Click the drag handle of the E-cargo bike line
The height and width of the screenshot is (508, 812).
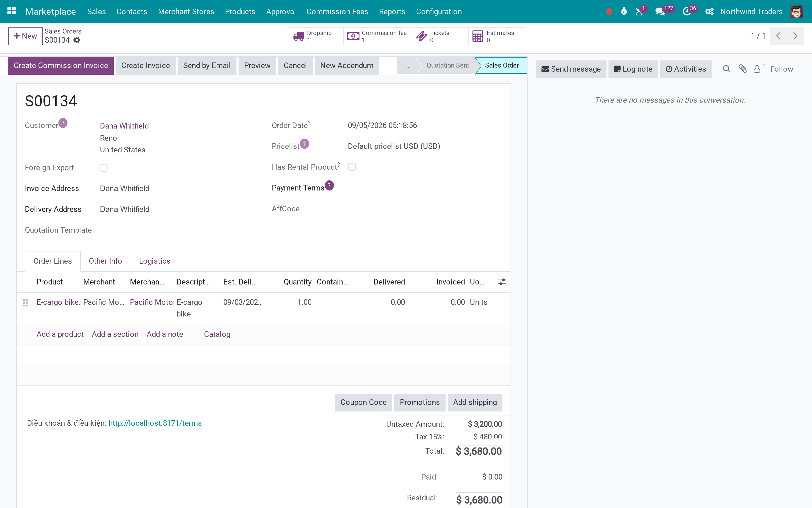click(25, 303)
